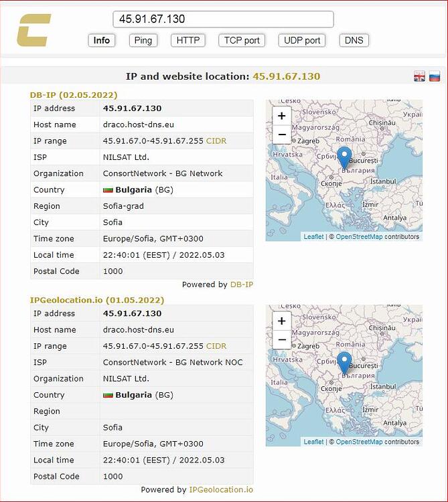Viewport: 448px width, 502px height.
Task: Open OpenStreetMap link on IPGeolocation.io map
Action: [x=359, y=442]
